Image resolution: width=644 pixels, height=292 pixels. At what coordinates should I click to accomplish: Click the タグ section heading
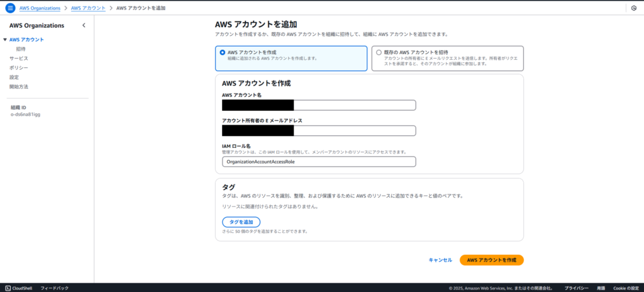tap(228, 187)
